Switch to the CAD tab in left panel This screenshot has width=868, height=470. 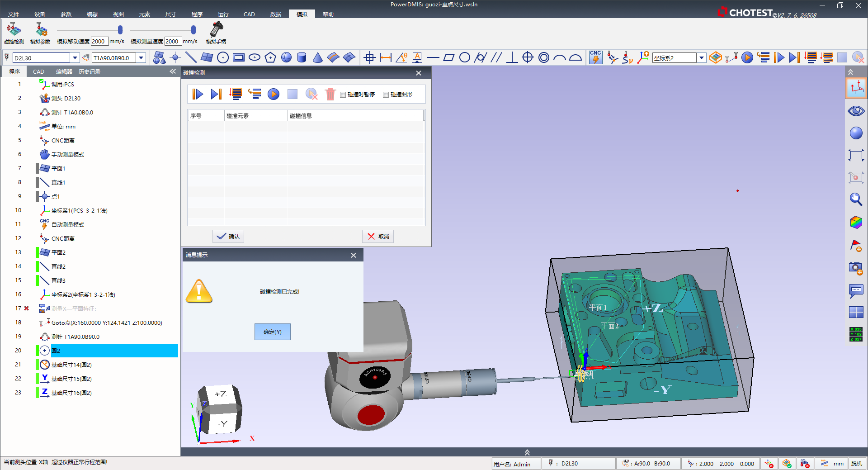38,72
